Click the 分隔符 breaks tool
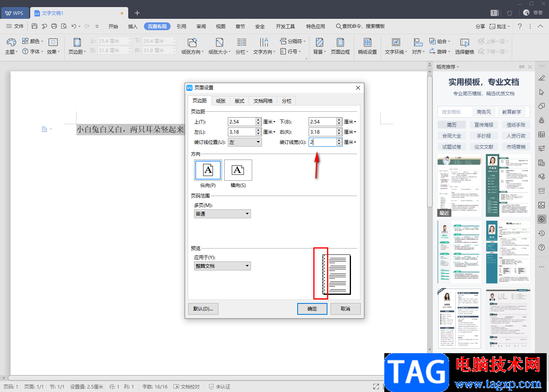Viewport: 549px width, 392px height. pos(293,41)
